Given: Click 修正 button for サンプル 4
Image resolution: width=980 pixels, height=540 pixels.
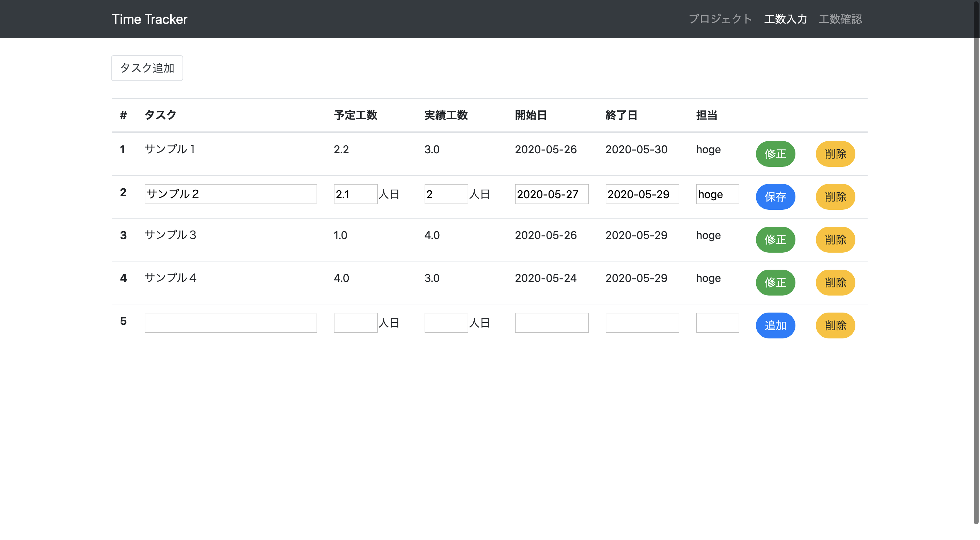Looking at the screenshot, I should point(775,283).
